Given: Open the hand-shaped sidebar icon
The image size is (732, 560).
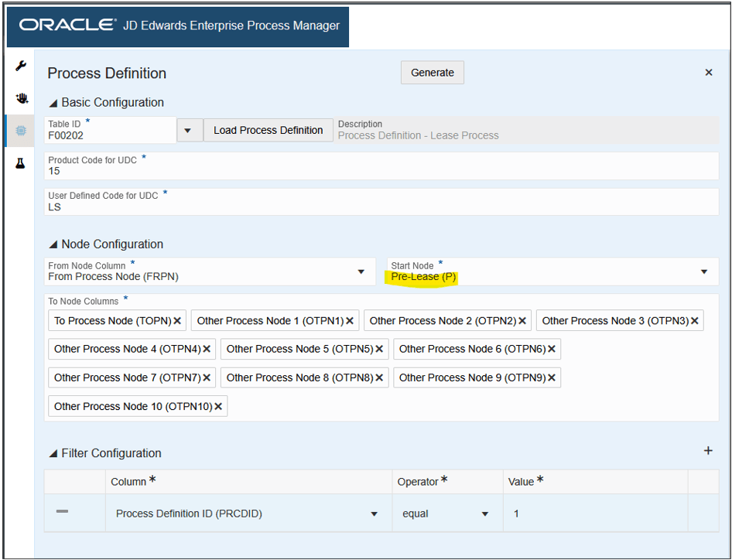Looking at the screenshot, I should pos(22,98).
